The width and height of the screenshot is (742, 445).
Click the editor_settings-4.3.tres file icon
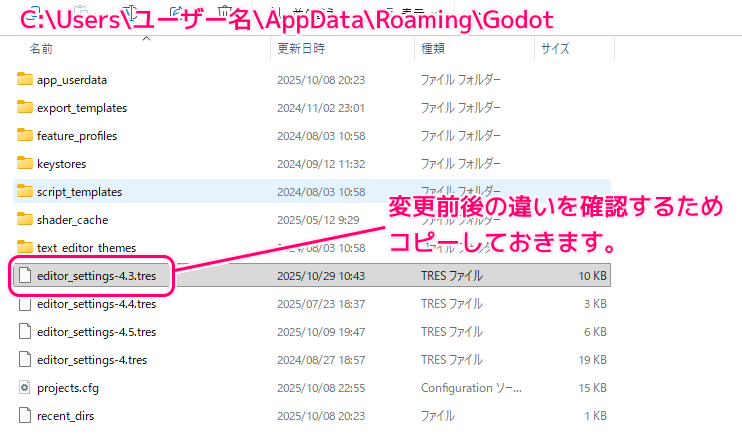tap(25, 275)
